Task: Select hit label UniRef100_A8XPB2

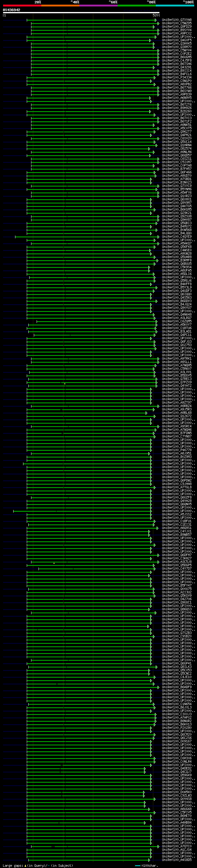Action: tap(177, 85)
